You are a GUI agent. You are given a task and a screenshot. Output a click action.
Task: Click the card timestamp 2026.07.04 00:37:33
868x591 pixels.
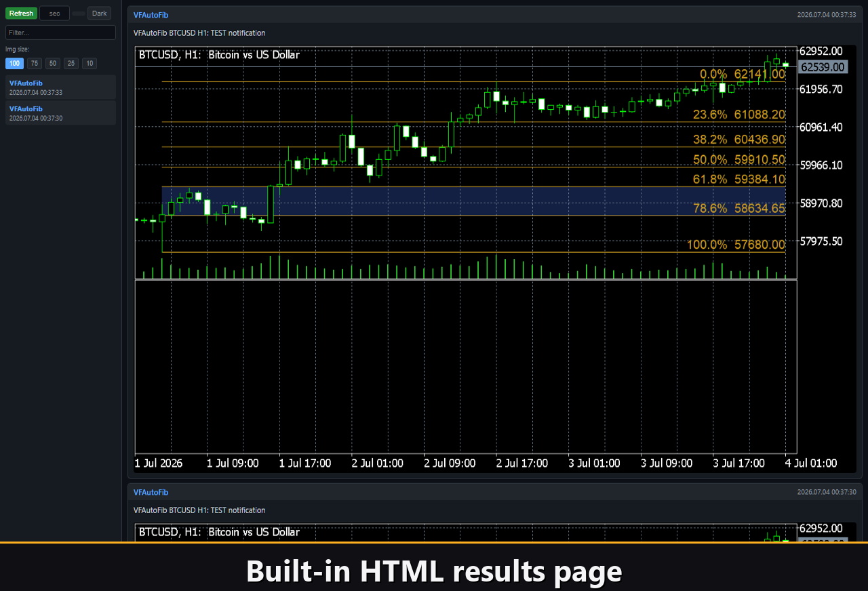click(827, 15)
